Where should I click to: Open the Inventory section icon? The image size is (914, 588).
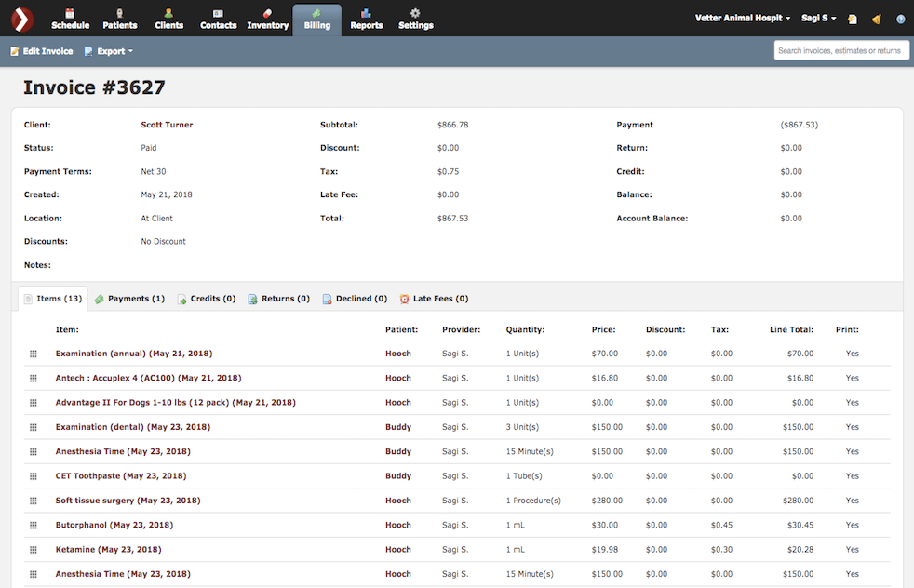click(x=267, y=15)
